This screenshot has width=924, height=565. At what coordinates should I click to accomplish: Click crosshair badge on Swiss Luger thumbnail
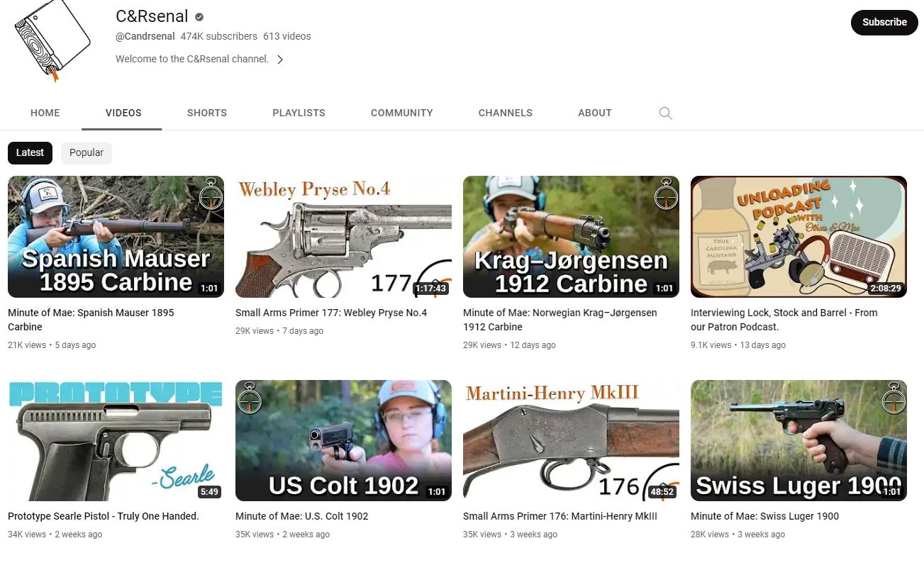point(894,398)
